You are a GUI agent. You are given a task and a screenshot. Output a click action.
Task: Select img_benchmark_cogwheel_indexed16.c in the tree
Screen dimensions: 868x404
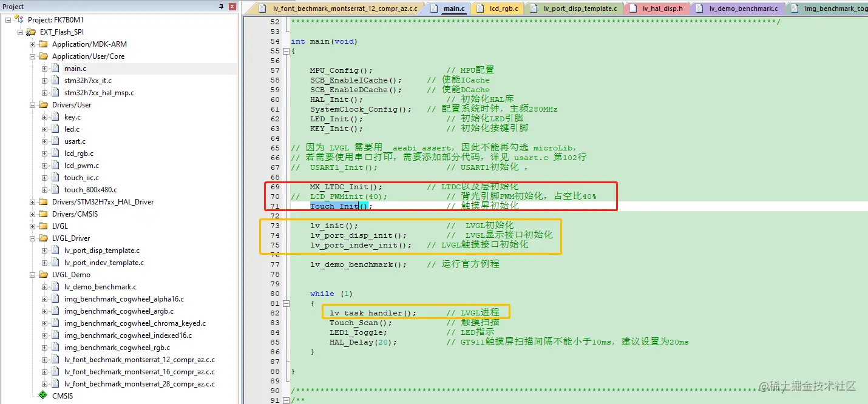coord(128,335)
